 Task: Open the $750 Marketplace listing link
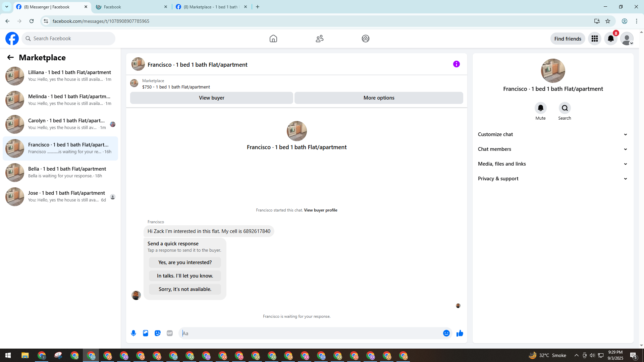[176, 87]
